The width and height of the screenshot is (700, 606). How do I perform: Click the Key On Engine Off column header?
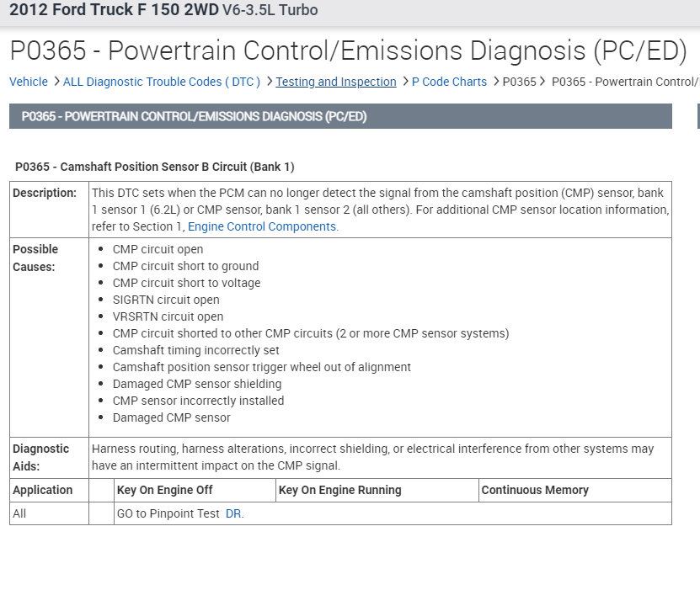(x=165, y=490)
